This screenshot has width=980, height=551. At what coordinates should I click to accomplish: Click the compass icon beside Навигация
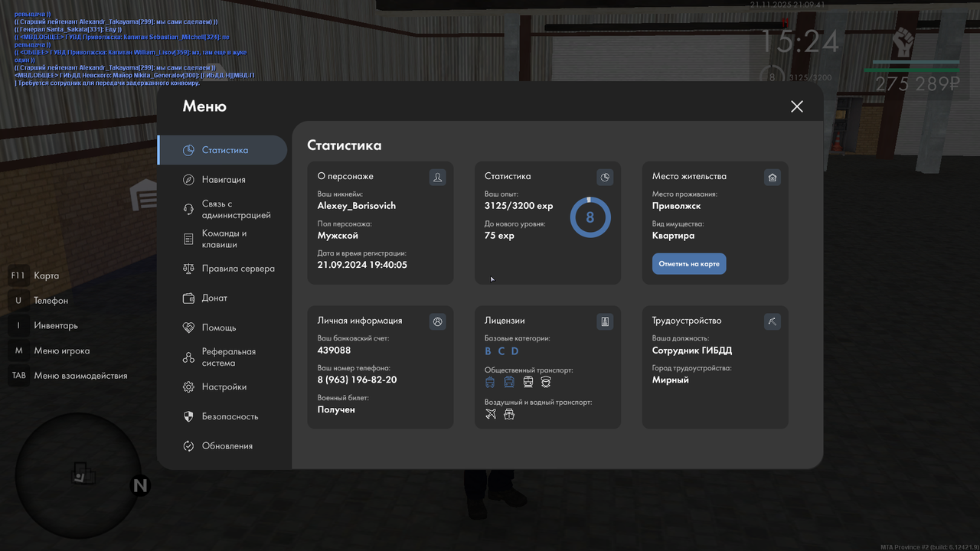pyautogui.click(x=188, y=180)
